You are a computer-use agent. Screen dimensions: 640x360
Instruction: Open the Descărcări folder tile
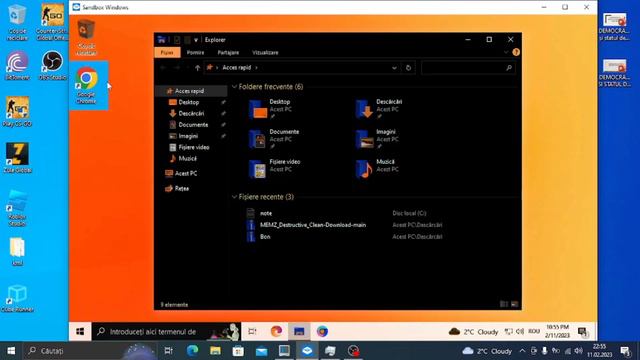[x=380, y=109]
